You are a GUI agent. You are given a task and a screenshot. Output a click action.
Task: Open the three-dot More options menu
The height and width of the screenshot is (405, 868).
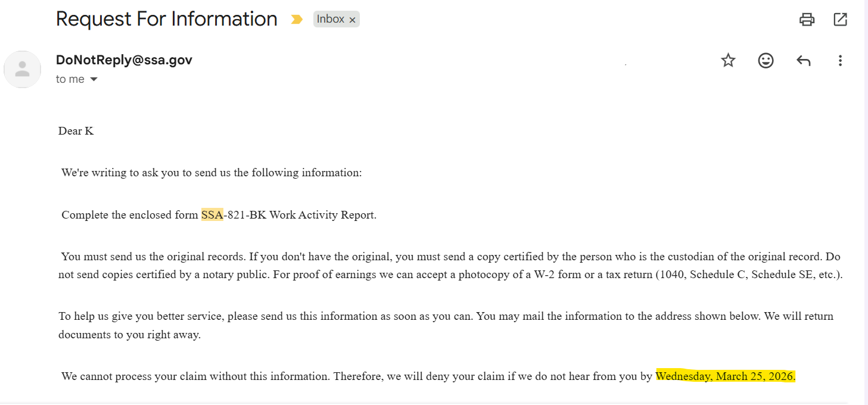(x=840, y=60)
